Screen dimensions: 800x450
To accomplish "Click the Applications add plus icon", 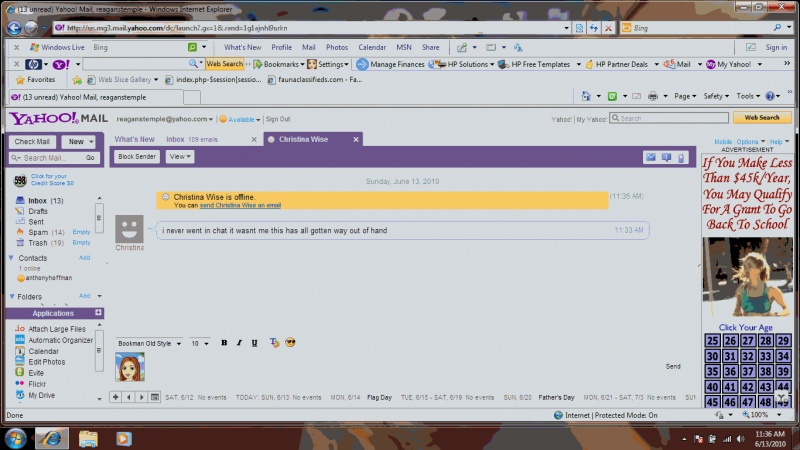I will point(98,313).
